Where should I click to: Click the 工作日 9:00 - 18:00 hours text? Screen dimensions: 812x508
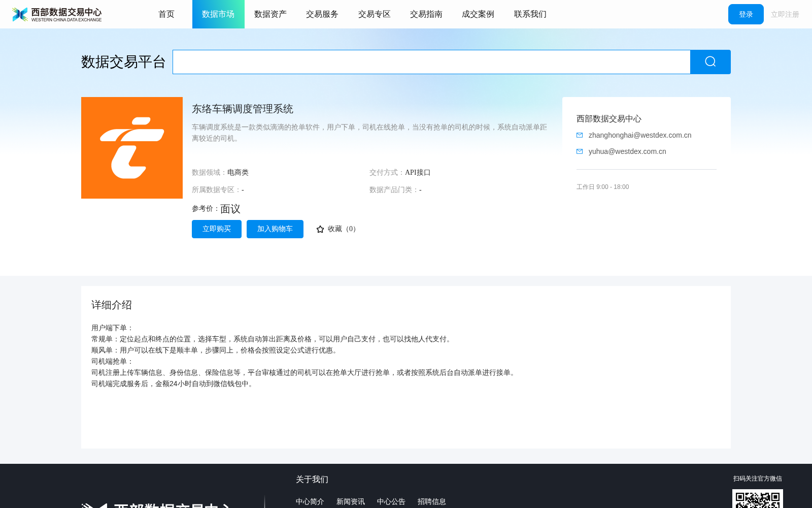coord(603,187)
